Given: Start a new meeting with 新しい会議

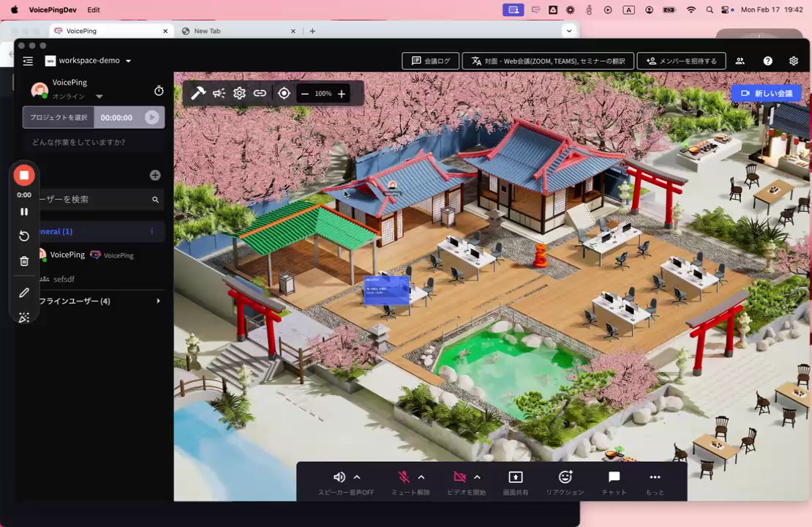Looking at the screenshot, I should pyautogui.click(x=767, y=93).
